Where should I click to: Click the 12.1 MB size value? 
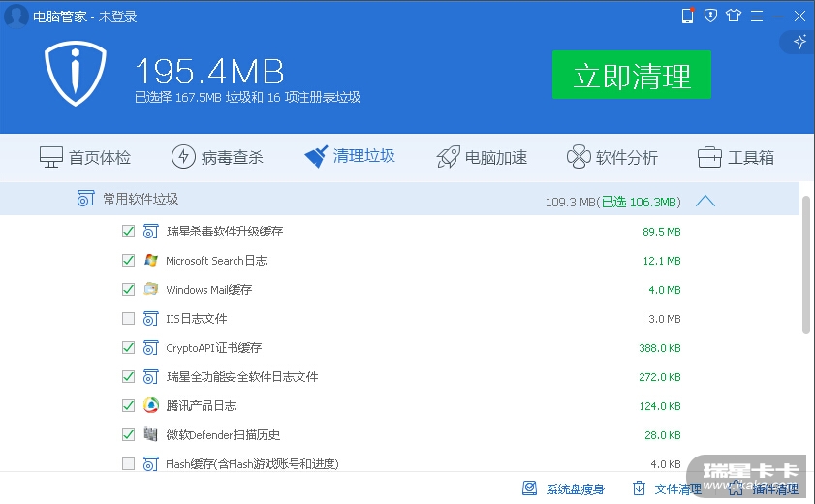[x=662, y=261]
